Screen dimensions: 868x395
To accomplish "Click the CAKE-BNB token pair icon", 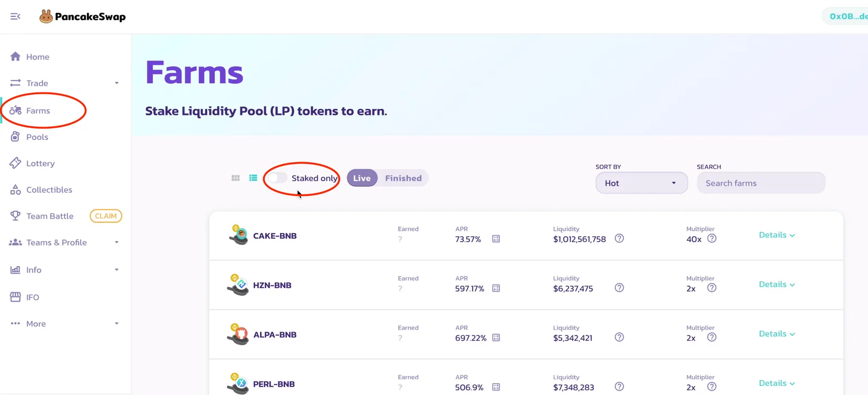I will coord(238,235).
